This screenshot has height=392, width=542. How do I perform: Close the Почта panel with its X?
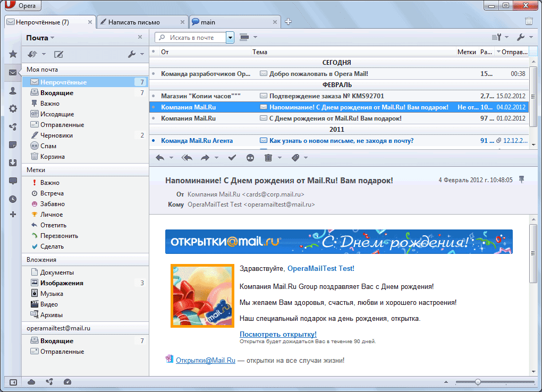point(140,37)
